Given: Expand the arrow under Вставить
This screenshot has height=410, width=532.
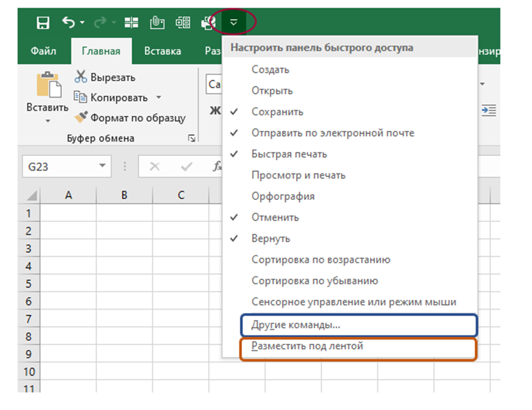Looking at the screenshot, I should click(48, 121).
